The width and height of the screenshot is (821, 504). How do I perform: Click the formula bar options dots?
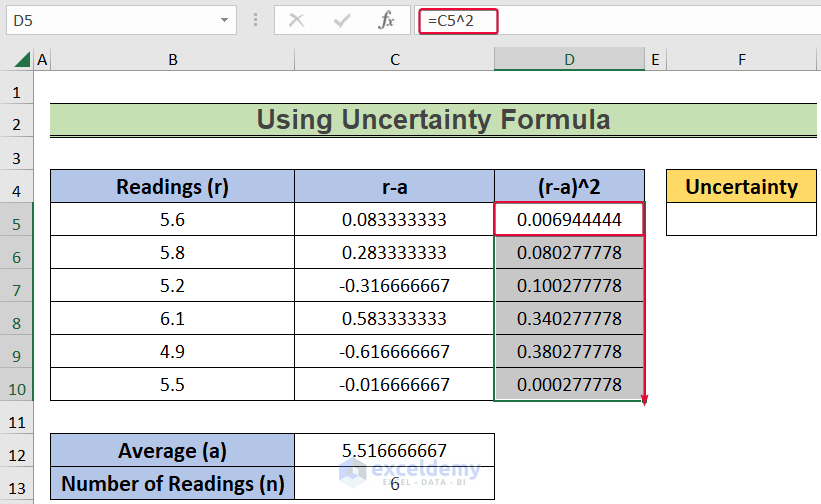(255, 20)
